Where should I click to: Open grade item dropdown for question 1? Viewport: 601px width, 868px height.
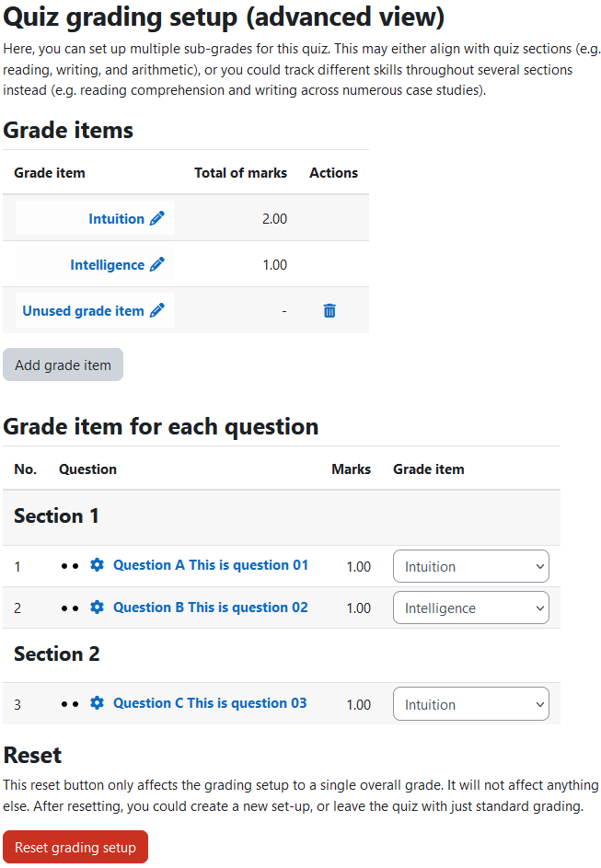pos(471,566)
